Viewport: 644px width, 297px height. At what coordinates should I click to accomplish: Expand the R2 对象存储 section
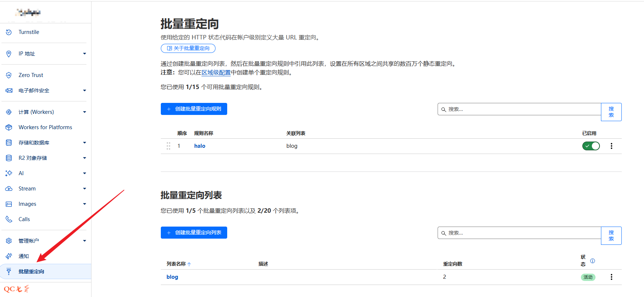click(x=84, y=158)
